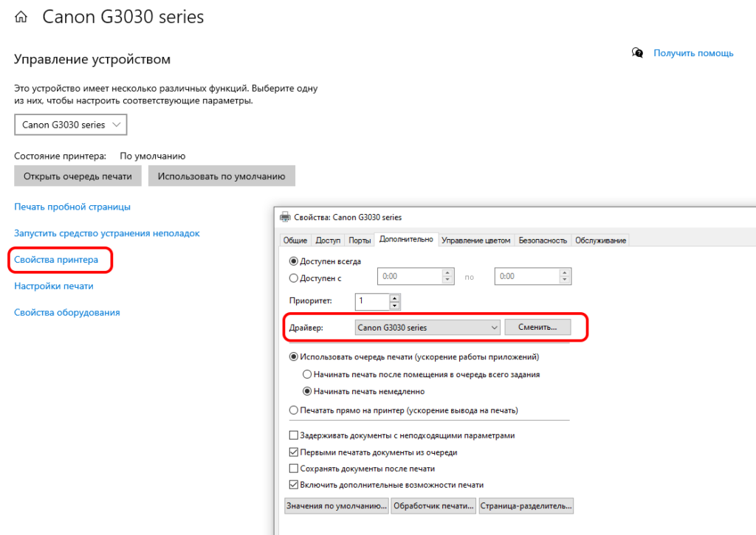Image resolution: width=756 pixels, height=535 pixels.
Task: Select Использовать очередь печати radio button
Action: tap(294, 357)
